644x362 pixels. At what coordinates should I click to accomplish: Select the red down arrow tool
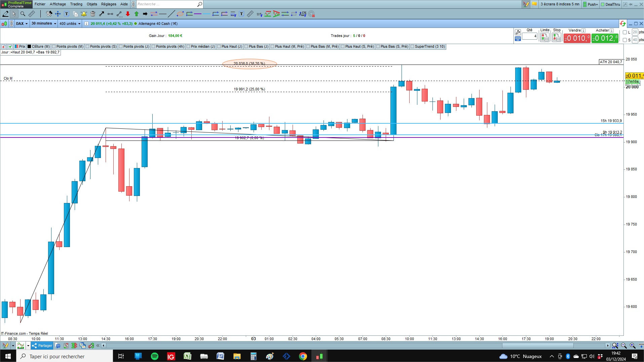click(x=128, y=14)
